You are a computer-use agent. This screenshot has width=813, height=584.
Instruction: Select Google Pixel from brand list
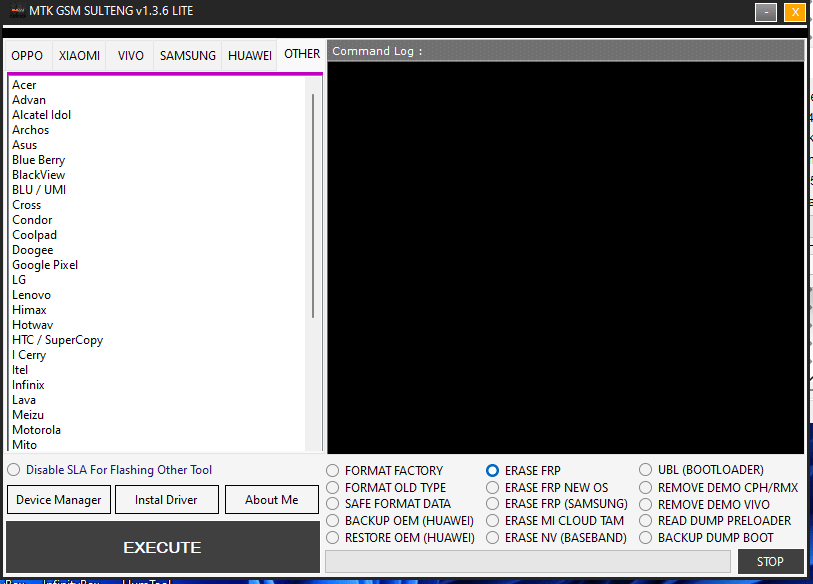click(x=45, y=264)
